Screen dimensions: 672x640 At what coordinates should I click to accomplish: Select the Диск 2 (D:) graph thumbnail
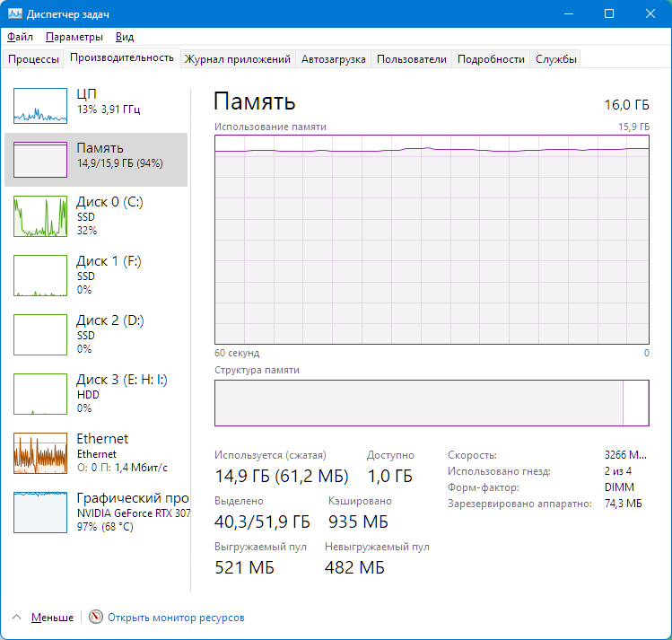(x=40, y=335)
